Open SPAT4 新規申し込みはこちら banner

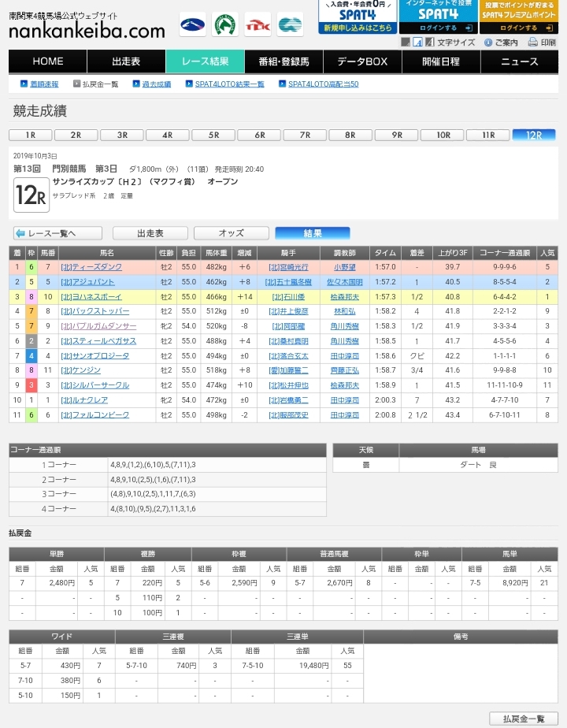tap(358, 17)
